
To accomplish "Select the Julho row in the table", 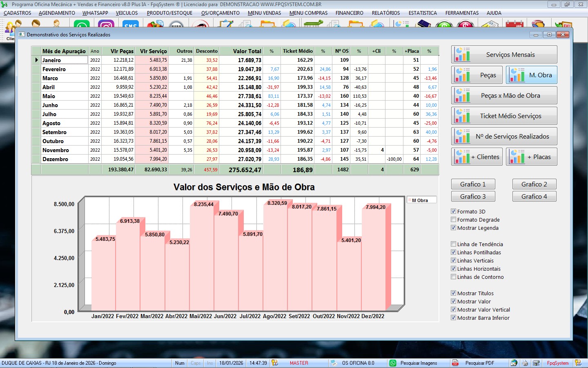I will 49,114.
